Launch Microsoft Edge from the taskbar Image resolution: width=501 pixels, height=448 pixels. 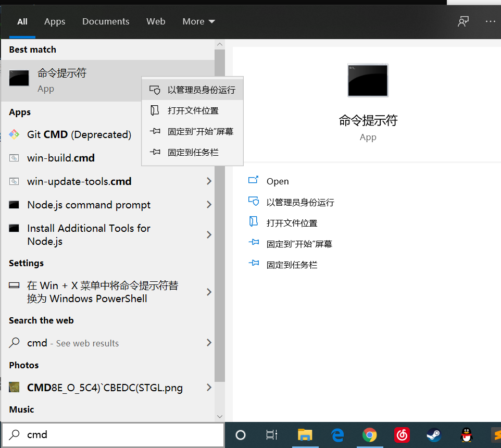pos(337,435)
